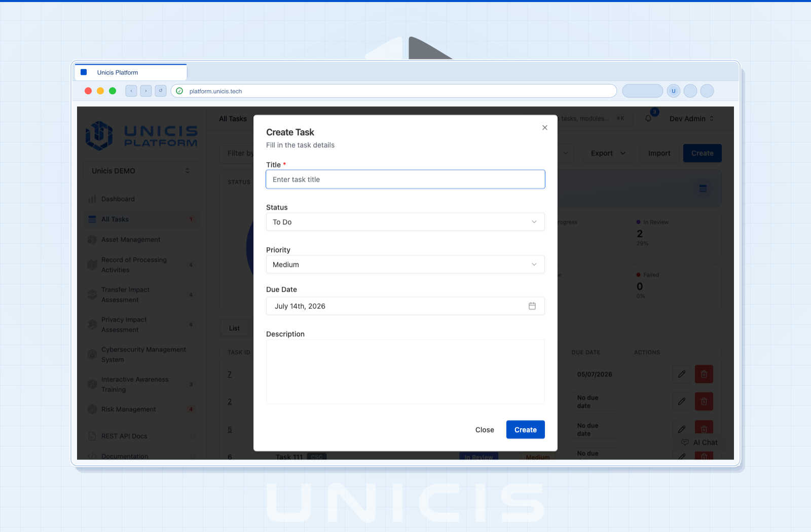The width and height of the screenshot is (811, 532).
Task: Open task ID 2 link
Action: (230, 402)
